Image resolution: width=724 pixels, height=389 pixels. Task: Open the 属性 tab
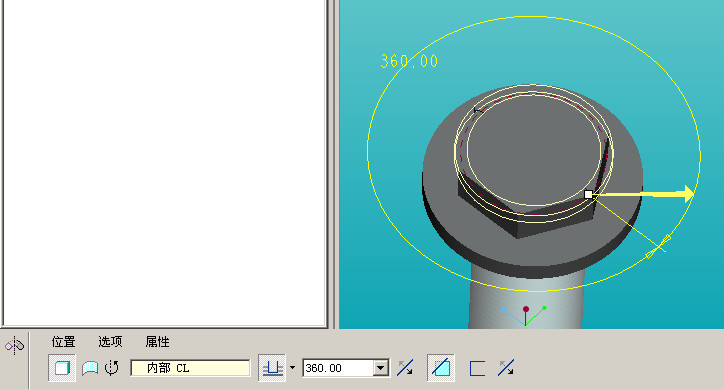(x=157, y=342)
